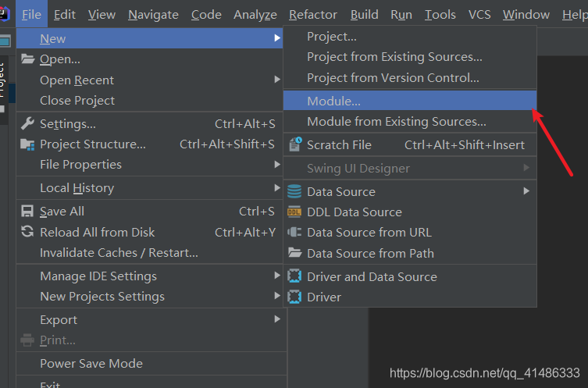The width and height of the screenshot is (588, 388).
Task: Click the DDL Data Source icon
Action: [x=294, y=212]
